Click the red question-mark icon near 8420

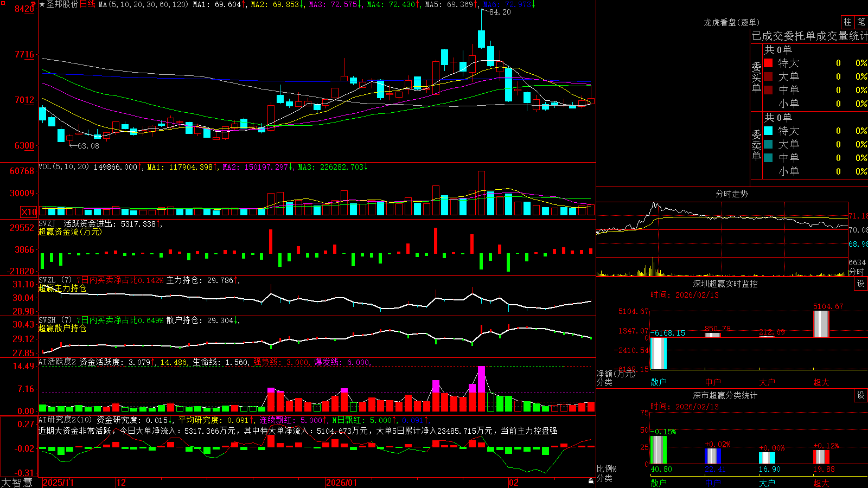point(34,4)
